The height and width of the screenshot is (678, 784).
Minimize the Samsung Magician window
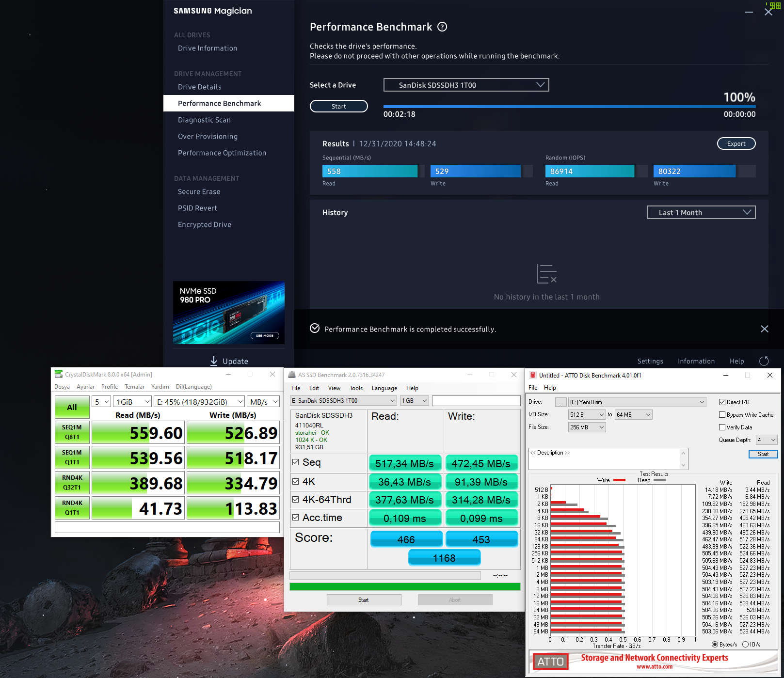[x=749, y=12]
